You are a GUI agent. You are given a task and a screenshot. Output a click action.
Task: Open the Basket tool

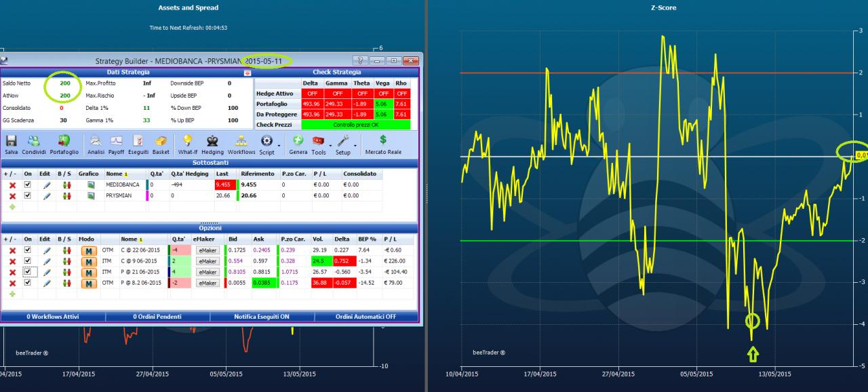point(161,140)
